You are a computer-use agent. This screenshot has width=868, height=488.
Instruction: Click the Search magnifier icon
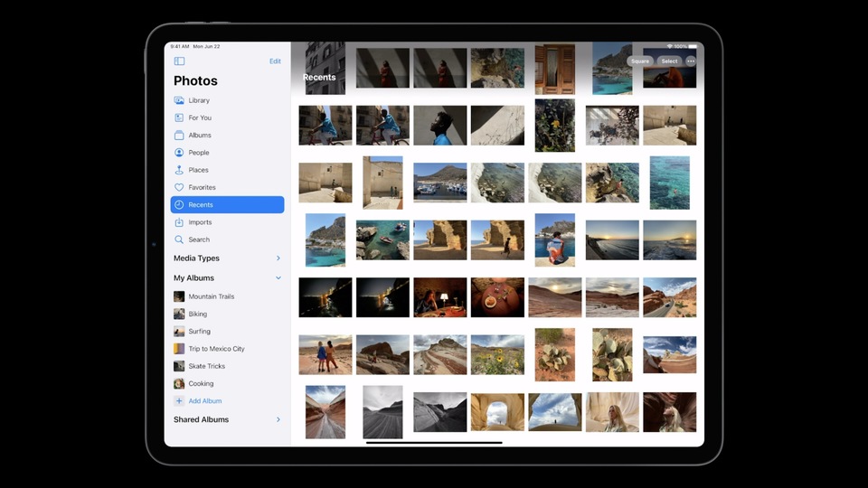(179, 239)
